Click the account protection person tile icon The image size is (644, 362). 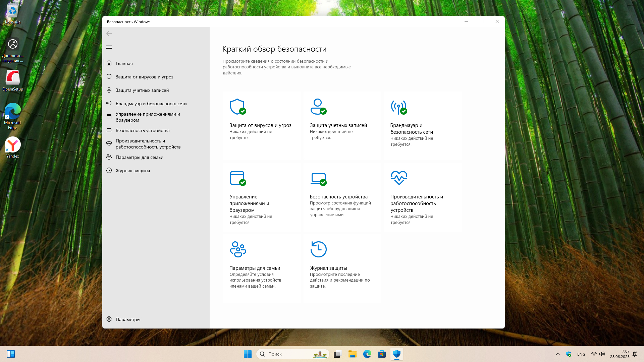[x=318, y=107]
